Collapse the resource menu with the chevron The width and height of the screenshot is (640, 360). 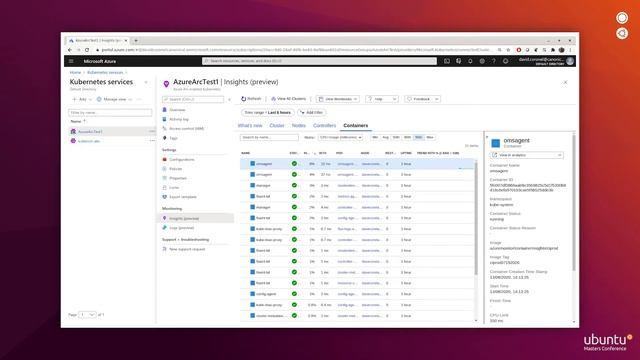pyautogui.click(x=229, y=99)
